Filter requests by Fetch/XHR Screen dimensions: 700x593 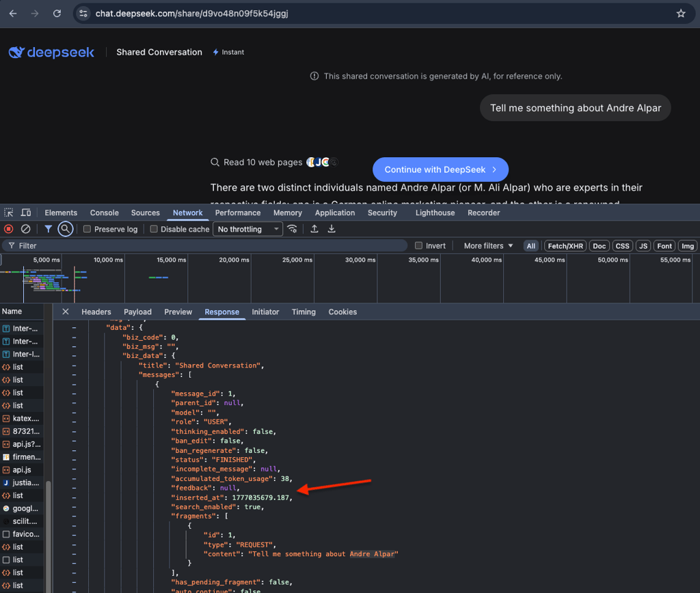pos(565,246)
